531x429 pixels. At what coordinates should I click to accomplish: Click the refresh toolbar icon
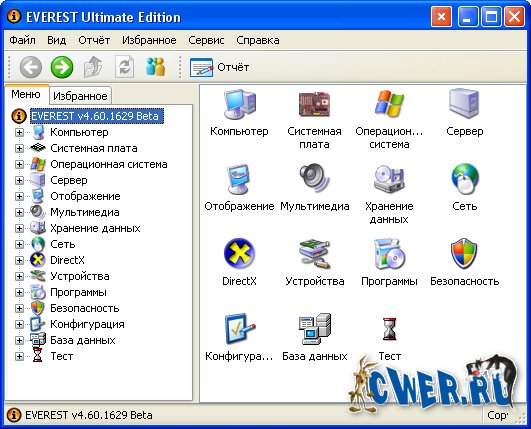point(124,67)
